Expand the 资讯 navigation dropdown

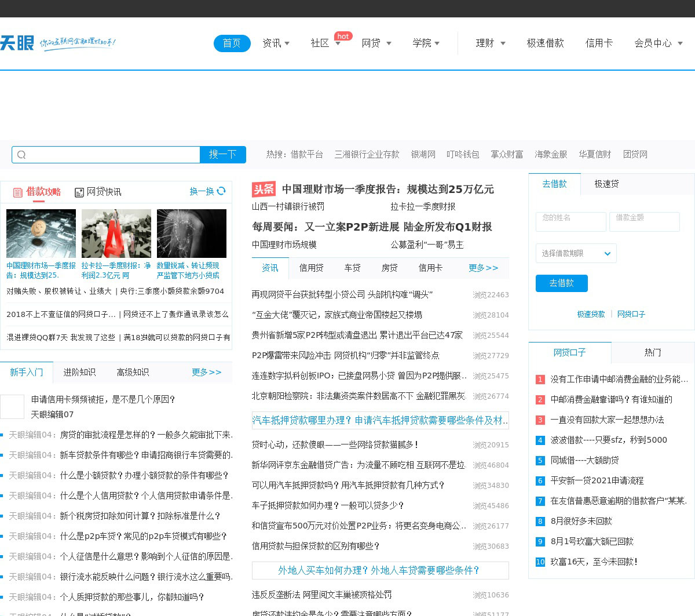pos(276,43)
